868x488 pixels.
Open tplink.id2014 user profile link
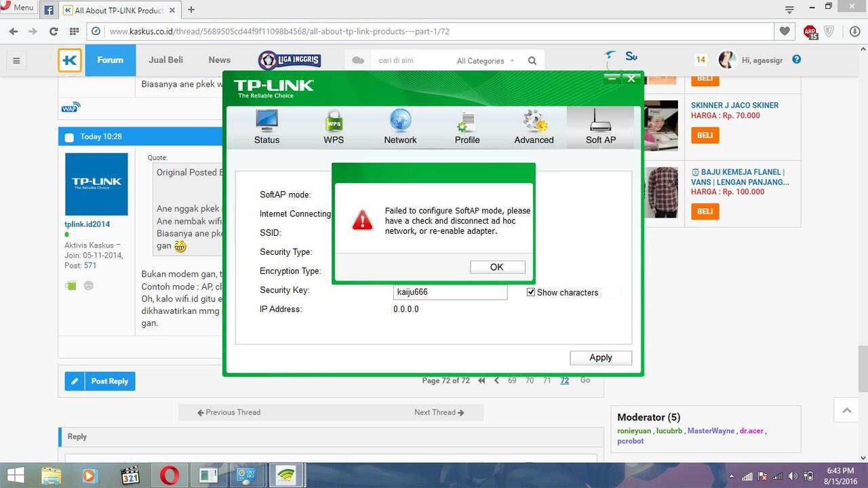tap(87, 224)
